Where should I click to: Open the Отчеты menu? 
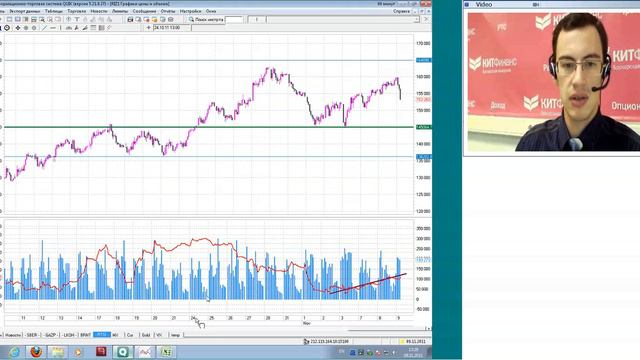tap(168, 11)
